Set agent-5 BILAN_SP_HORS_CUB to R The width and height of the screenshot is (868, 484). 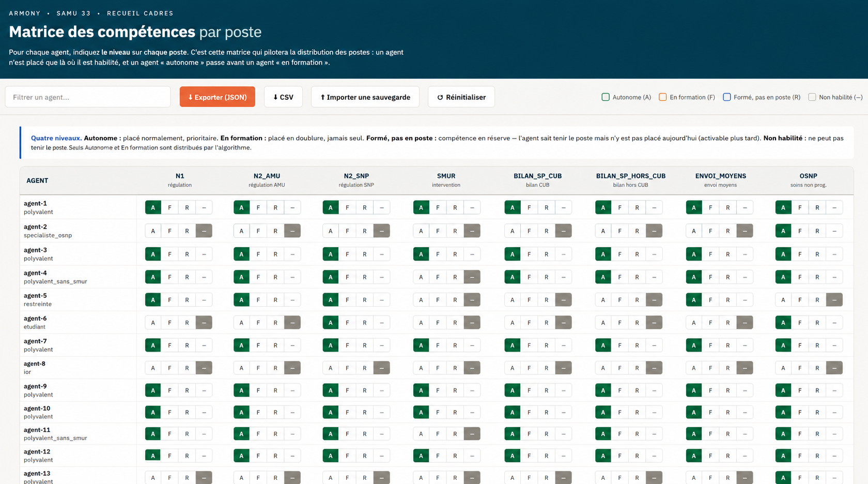pyautogui.click(x=637, y=299)
